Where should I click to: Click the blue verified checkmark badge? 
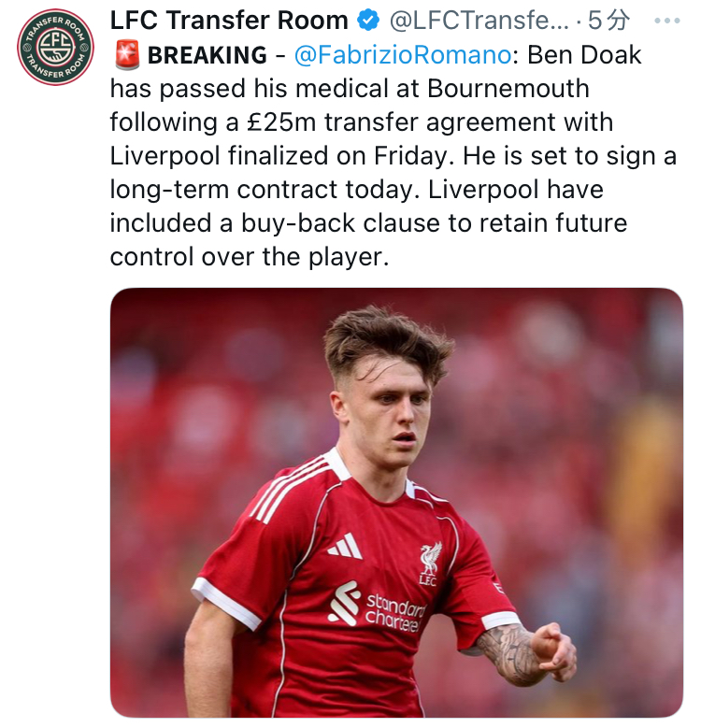[368, 20]
